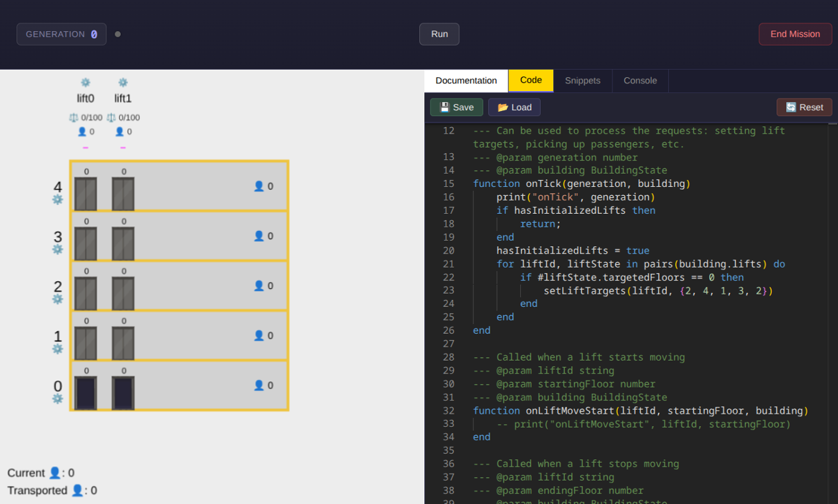Screen dimensions: 838x504
Task: Switch to the Documentation tab
Action: pos(466,81)
